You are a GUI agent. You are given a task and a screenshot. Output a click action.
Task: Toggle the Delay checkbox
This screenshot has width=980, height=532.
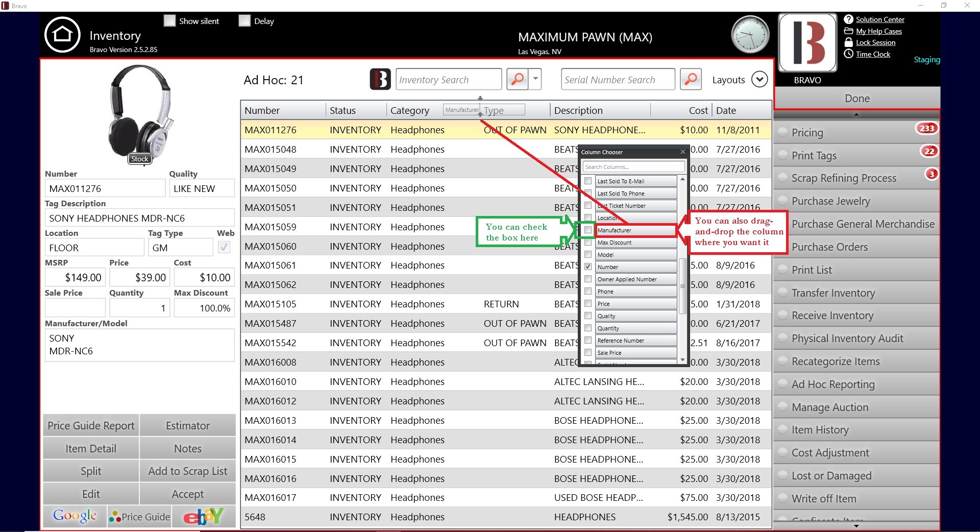coord(244,21)
